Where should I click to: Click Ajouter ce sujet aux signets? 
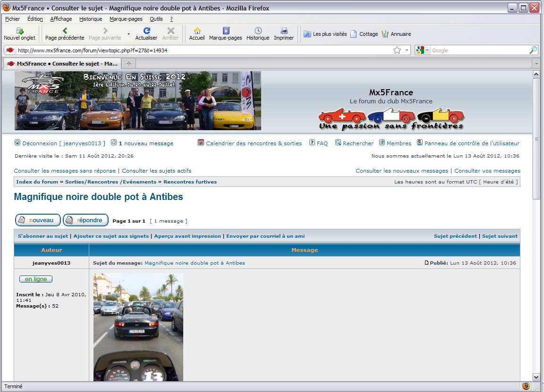tap(111, 236)
